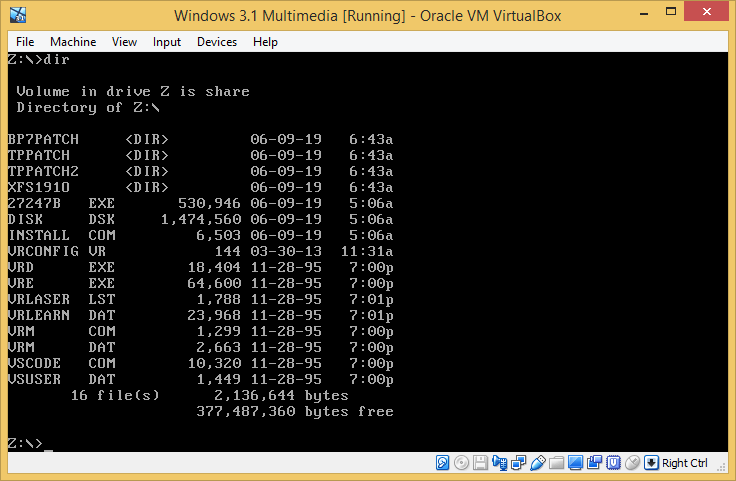The image size is (736, 481).
Task: Click the optical disk status icon
Action: point(461,463)
